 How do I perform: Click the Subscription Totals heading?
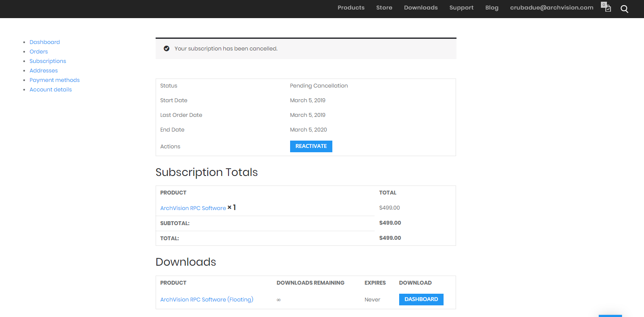[x=206, y=173]
